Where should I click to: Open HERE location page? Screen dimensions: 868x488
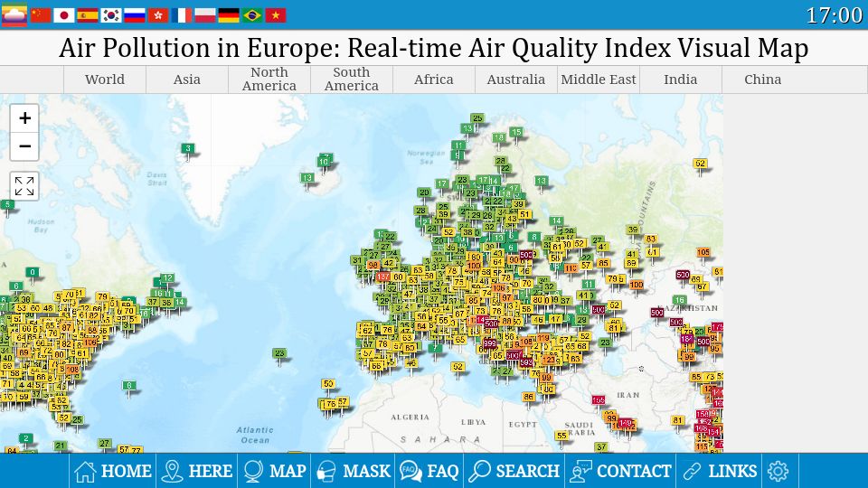(197, 471)
